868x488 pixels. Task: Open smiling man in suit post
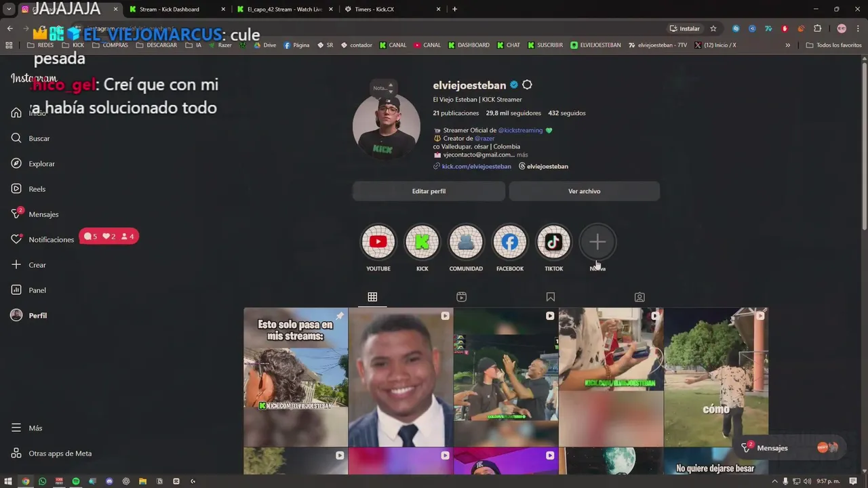click(x=401, y=378)
